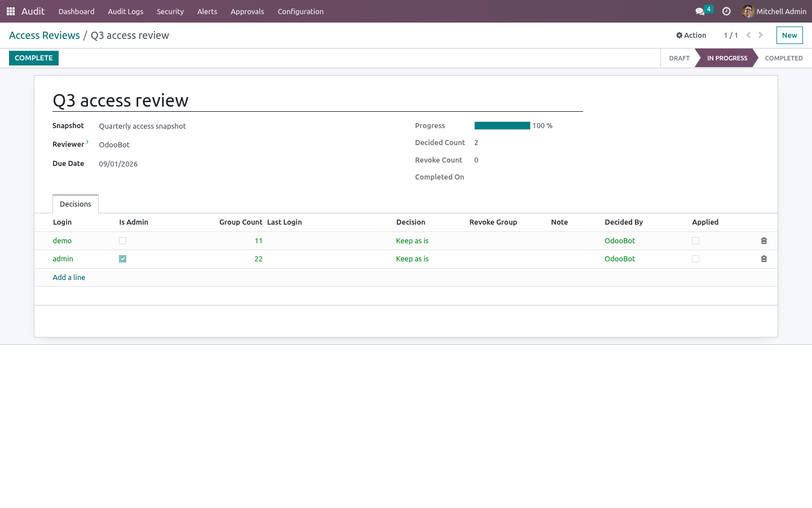
Task: Toggle Applied checkbox in admin row
Action: (x=695, y=259)
